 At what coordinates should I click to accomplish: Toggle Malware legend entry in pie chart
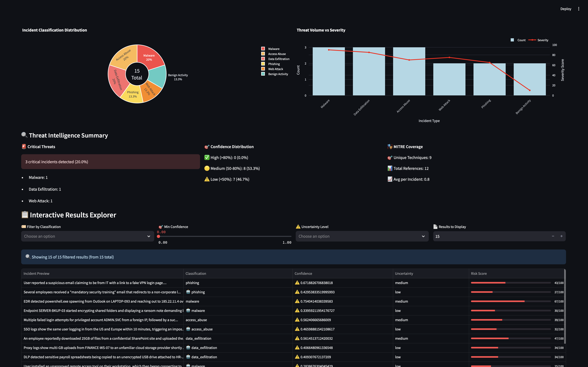[273, 49]
